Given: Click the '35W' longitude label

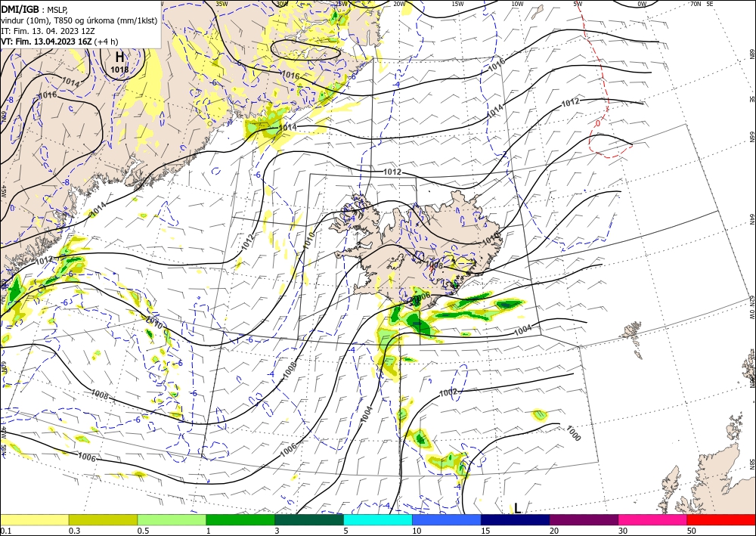Looking at the screenshot, I should pos(222,4).
